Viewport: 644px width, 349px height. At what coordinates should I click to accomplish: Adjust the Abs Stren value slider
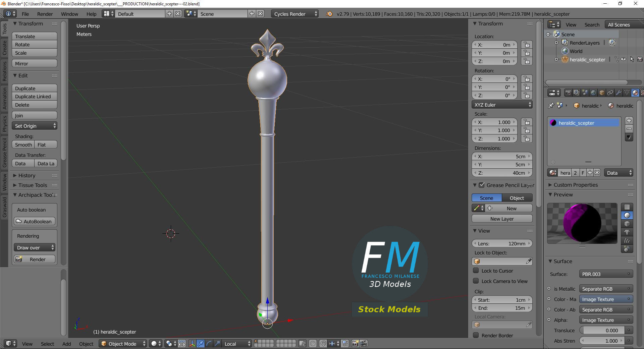tap(602, 341)
